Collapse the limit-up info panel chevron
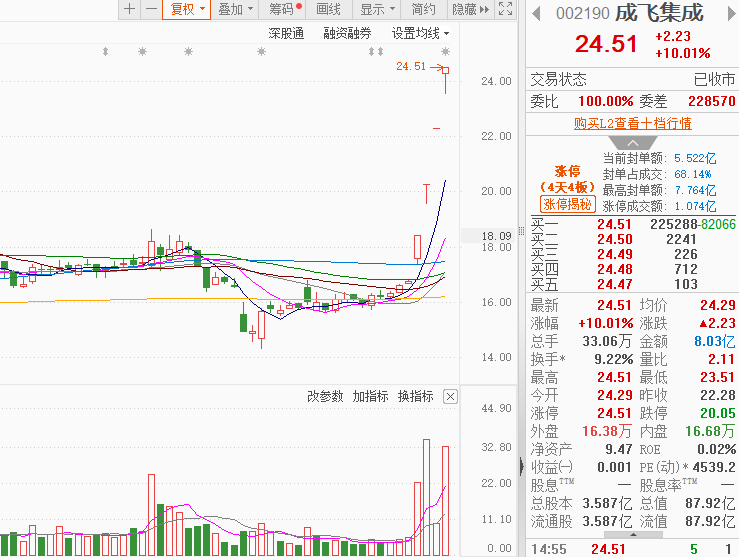 pos(632,143)
